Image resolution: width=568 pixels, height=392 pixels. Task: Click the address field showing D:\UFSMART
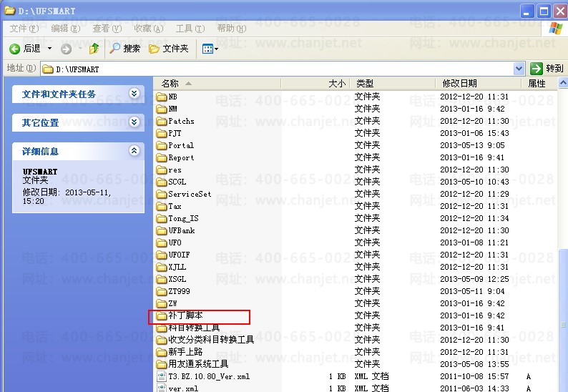[x=277, y=69]
